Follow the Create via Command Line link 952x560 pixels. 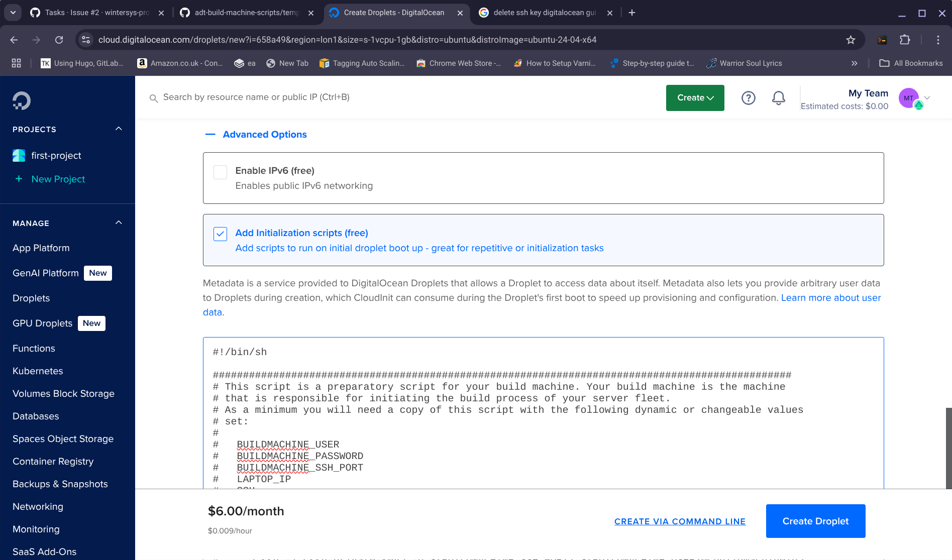680,521
